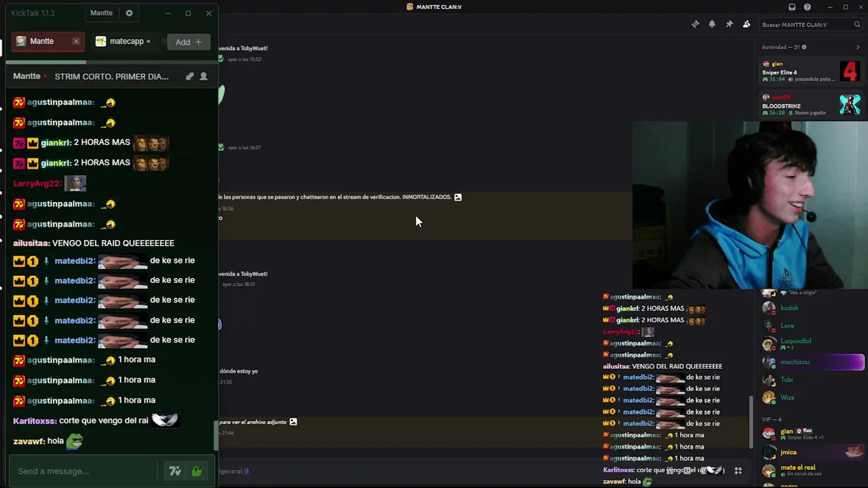
Task: Toggle Discord member list icon
Action: [746, 24]
